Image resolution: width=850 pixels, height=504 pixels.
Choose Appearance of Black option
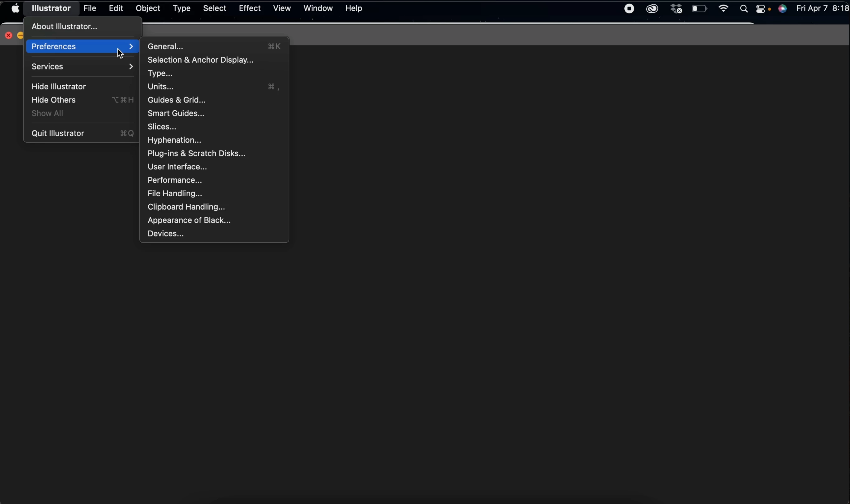pyautogui.click(x=189, y=221)
